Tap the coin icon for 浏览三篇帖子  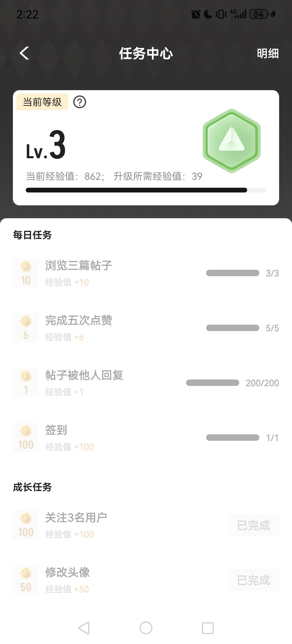(26, 273)
